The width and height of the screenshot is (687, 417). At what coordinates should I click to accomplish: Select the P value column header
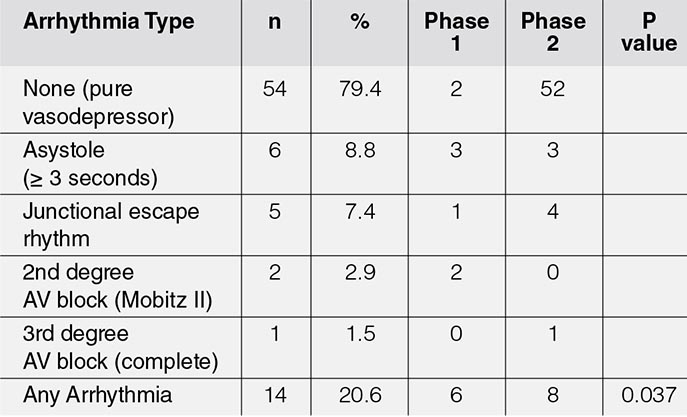pos(649,32)
